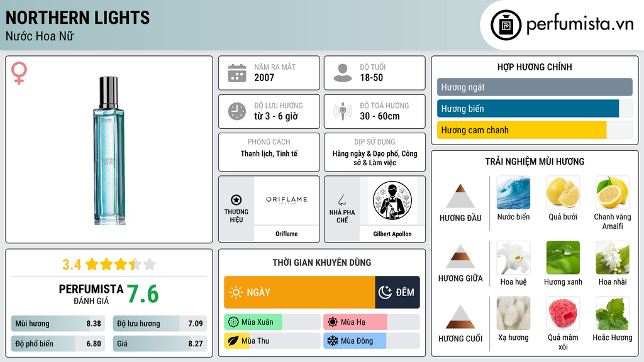Click the moon icon in the Đêm bar
This screenshot has height=362, width=644.
pyautogui.click(x=386, y=292)
